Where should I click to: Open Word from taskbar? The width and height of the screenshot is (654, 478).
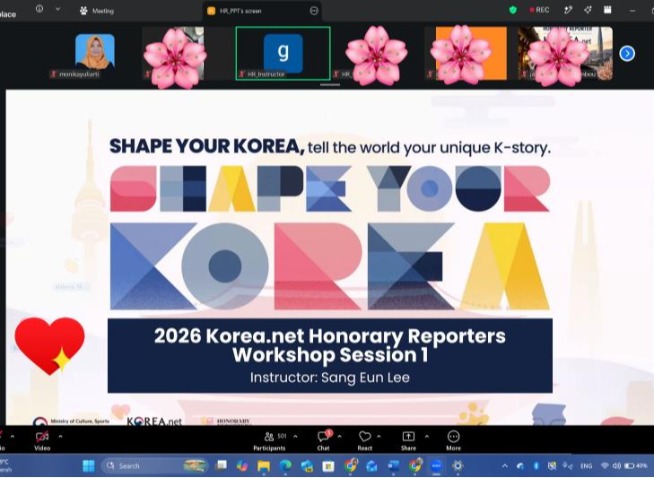pos(393,466)
